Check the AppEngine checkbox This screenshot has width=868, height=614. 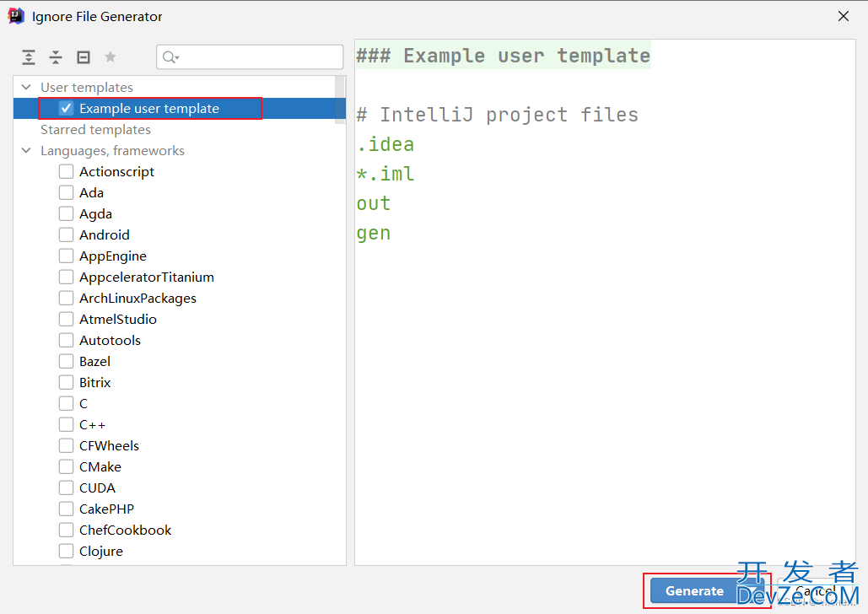click(66, 256)
